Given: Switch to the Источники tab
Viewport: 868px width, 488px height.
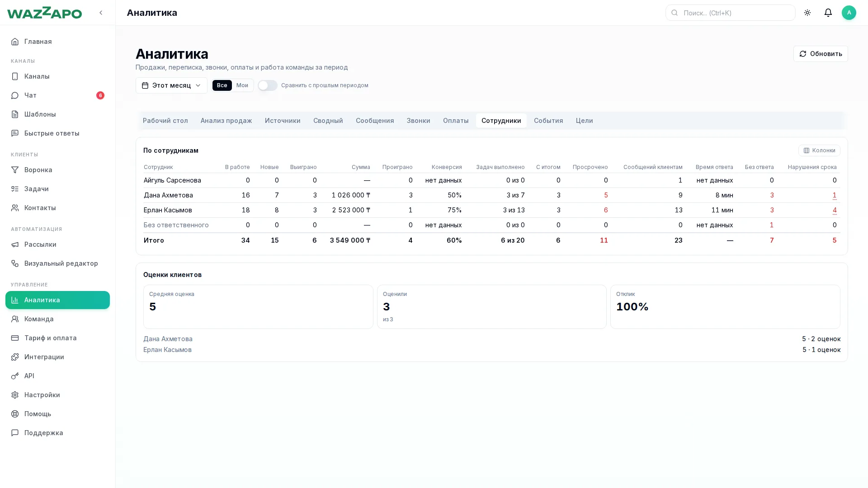Looking at the screenshot, I should point(283,121).
